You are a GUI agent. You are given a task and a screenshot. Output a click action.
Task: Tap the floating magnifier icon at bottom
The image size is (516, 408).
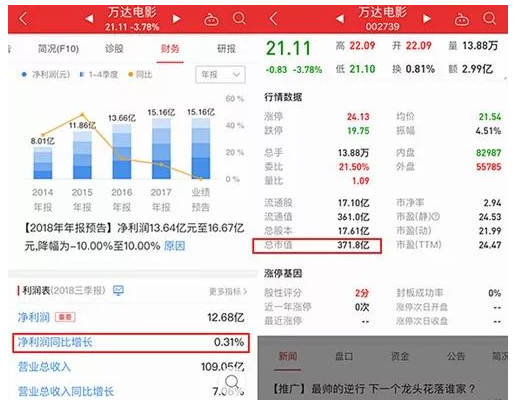(232, 382)
